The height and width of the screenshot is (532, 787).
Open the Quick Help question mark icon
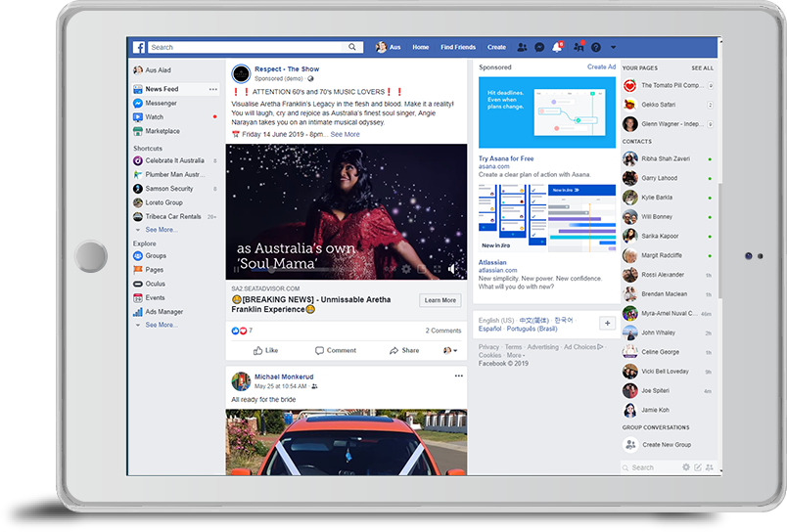click(596, 47)
